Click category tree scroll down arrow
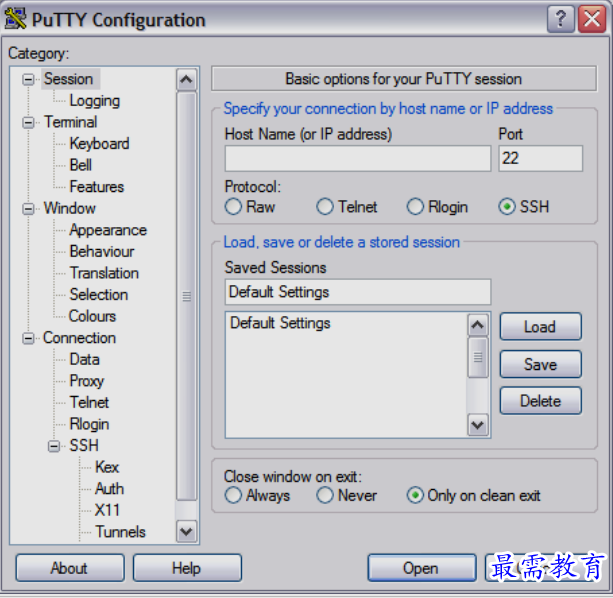This screenshot has height=598, width=613. point(186,531)
